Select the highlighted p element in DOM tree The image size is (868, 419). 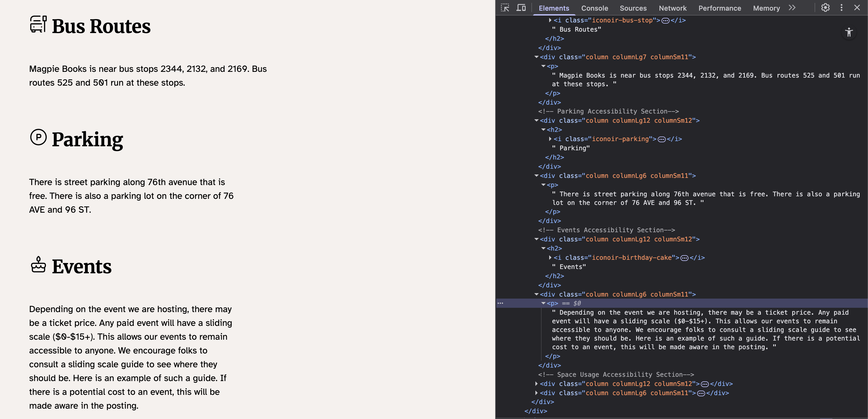click(553, 303)
